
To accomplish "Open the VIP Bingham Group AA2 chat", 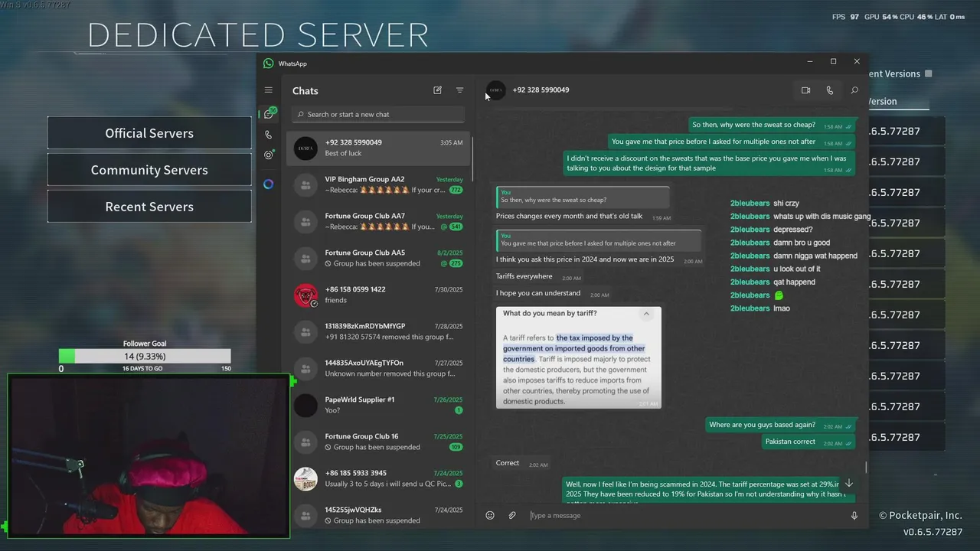I will [378, 184].
